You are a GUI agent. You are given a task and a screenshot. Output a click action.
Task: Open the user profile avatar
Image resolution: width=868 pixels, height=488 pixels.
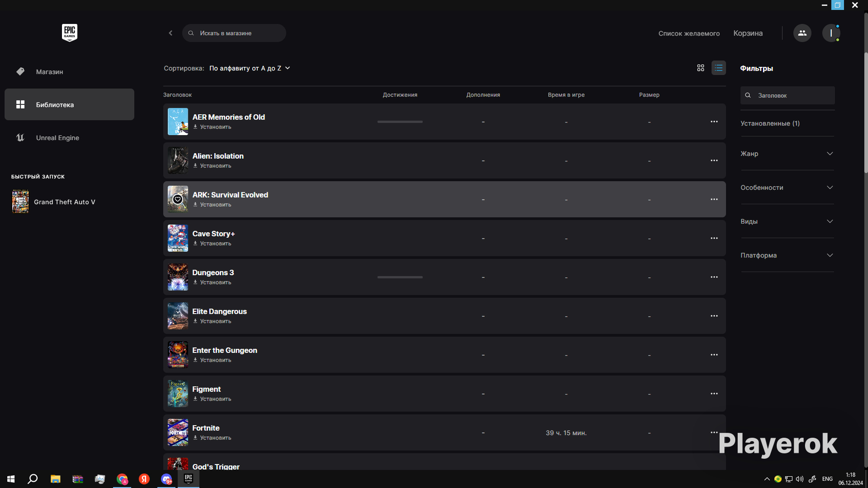[x=831, y=33]
